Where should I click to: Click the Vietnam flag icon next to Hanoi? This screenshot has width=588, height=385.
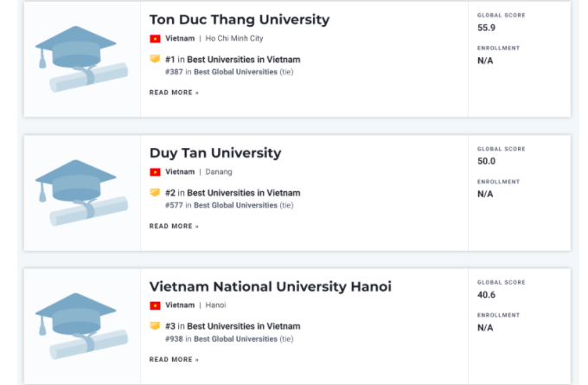155,305
